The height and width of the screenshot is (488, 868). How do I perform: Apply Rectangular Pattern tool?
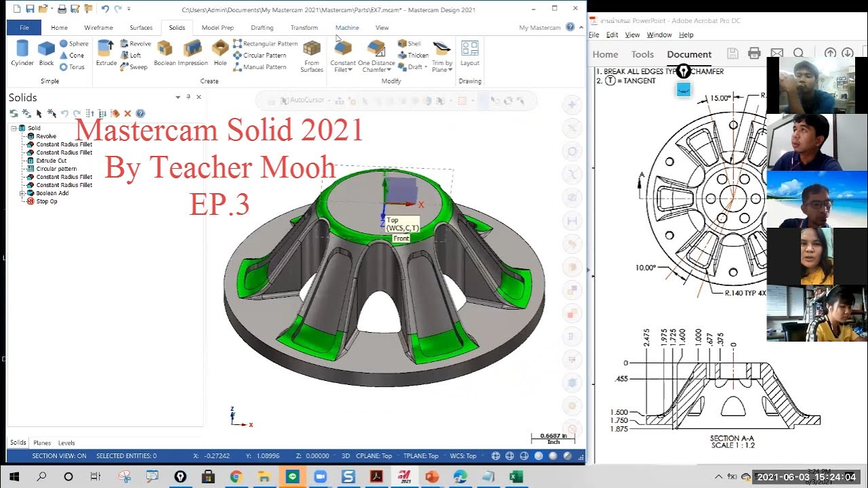[x=265, y=43]
